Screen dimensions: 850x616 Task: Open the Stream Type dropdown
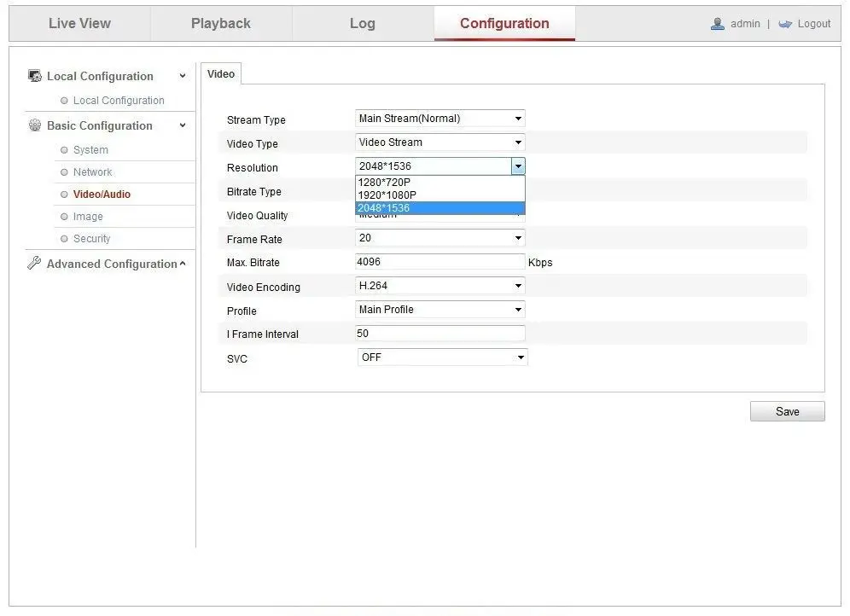pyautogui.click(x=440, y=118)
